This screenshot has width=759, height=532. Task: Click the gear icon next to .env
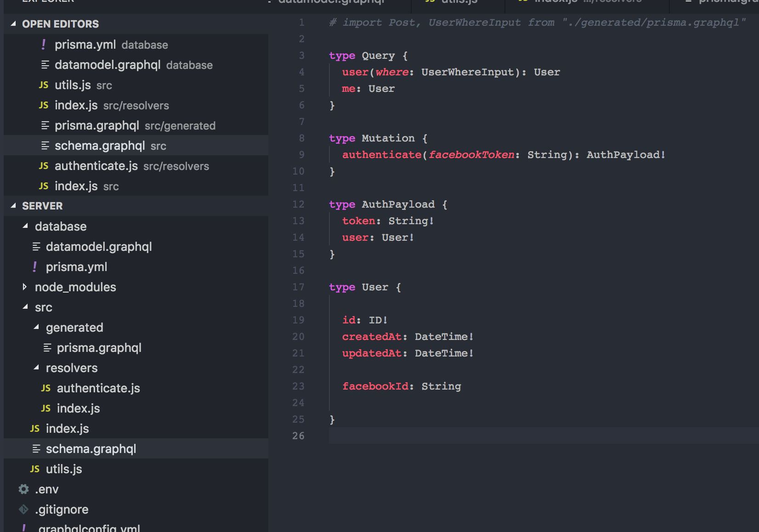point(24,489)
